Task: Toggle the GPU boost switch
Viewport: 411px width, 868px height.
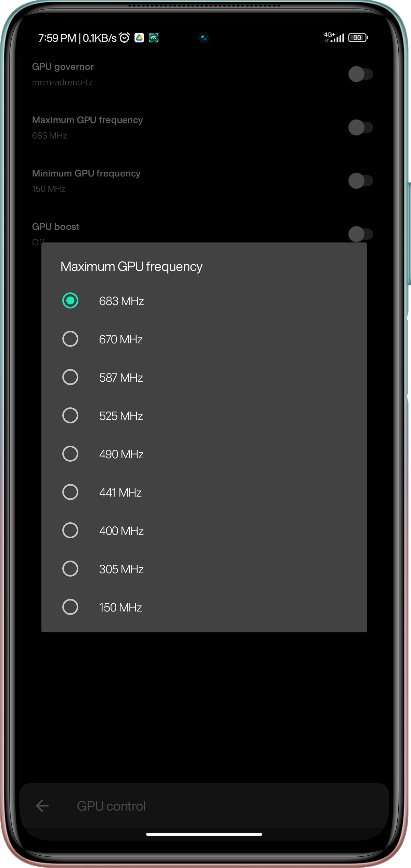Action: click(360, 234)
